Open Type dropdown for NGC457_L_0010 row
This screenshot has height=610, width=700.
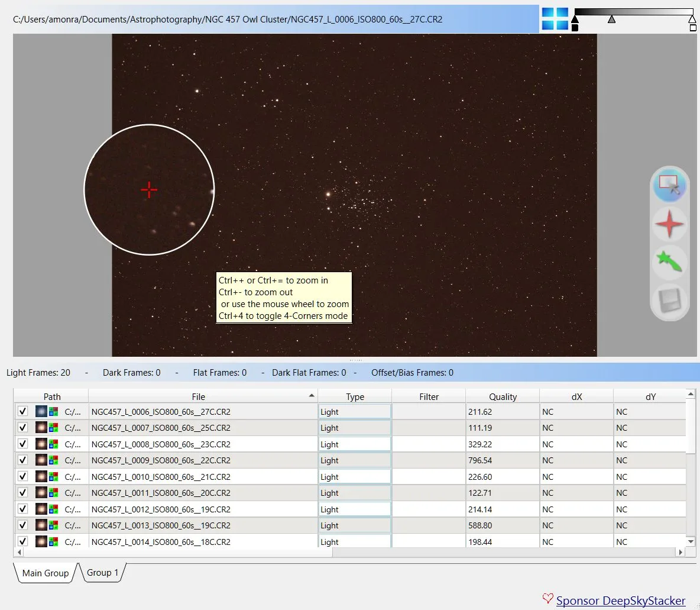click(x=355, y=477)
